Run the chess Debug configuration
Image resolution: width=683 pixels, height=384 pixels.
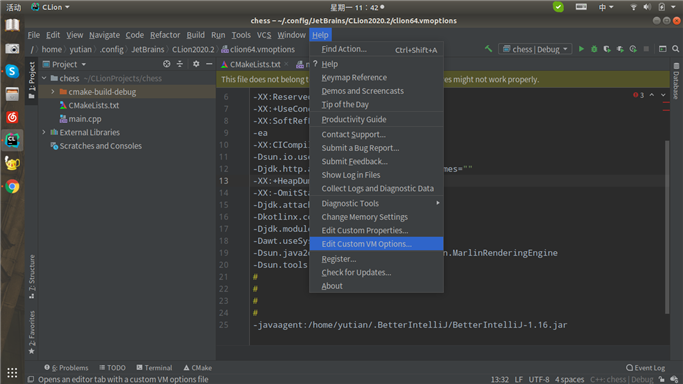581,49
